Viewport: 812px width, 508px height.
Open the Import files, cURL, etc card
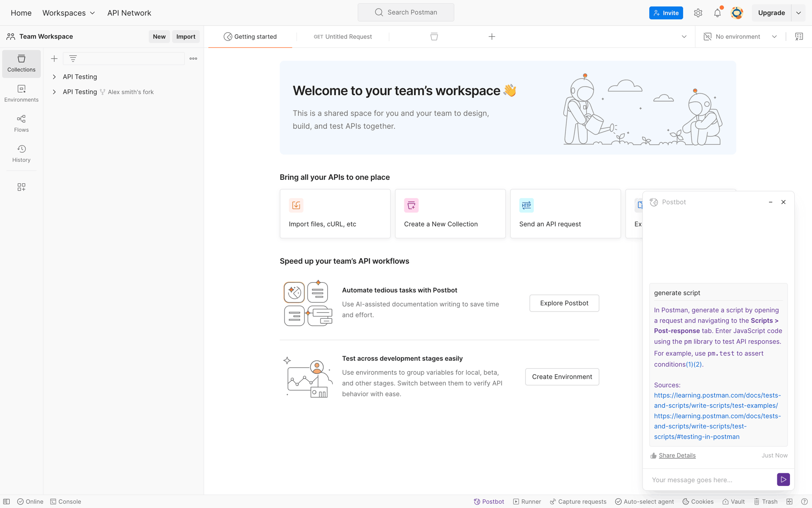tap(335, 214)
